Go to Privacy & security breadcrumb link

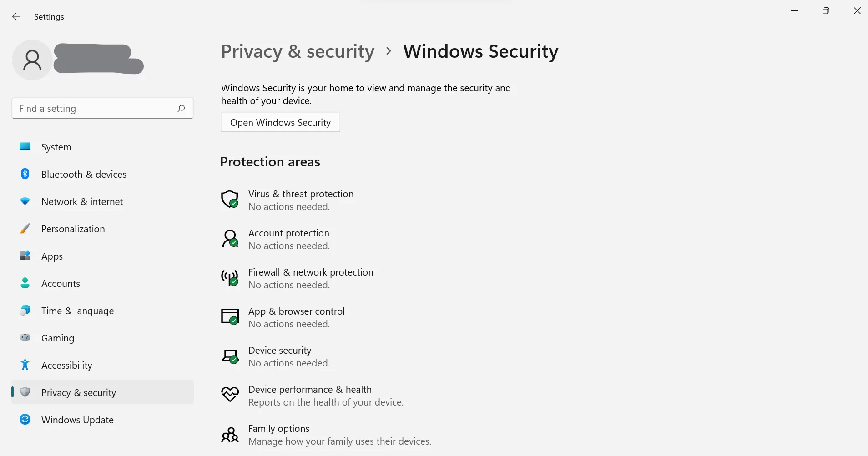297,51
